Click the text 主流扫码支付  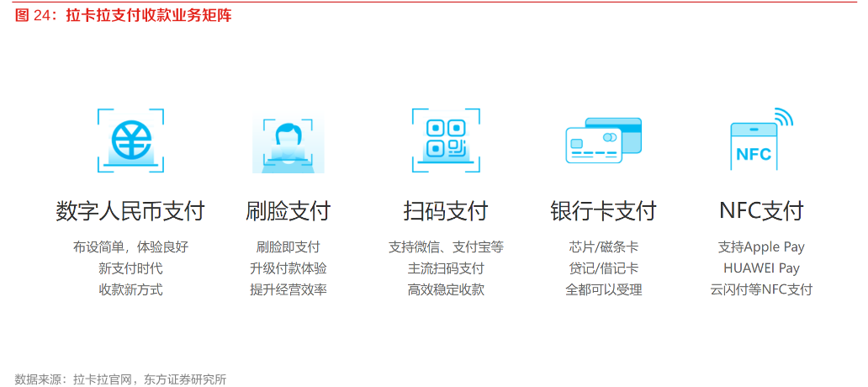446,268
